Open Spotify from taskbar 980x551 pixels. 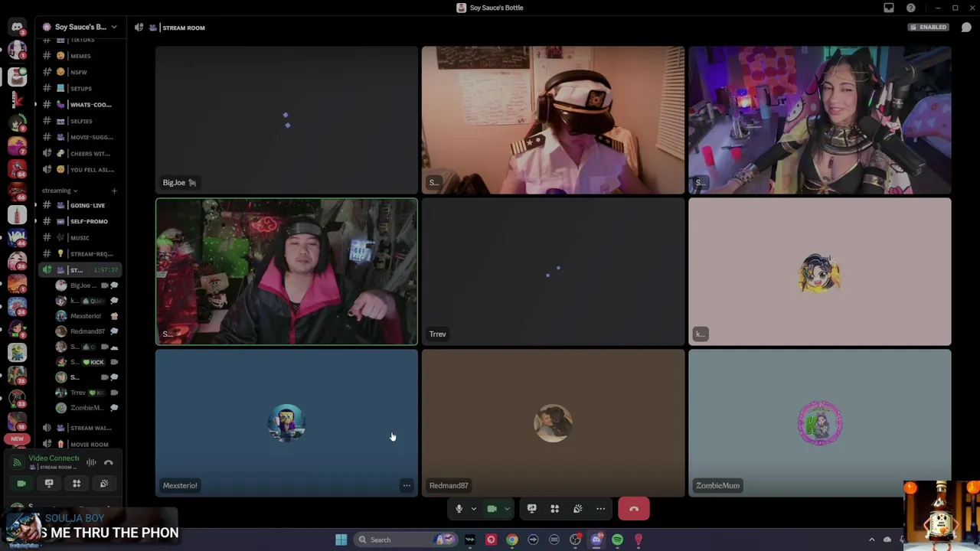coord(617,540)
